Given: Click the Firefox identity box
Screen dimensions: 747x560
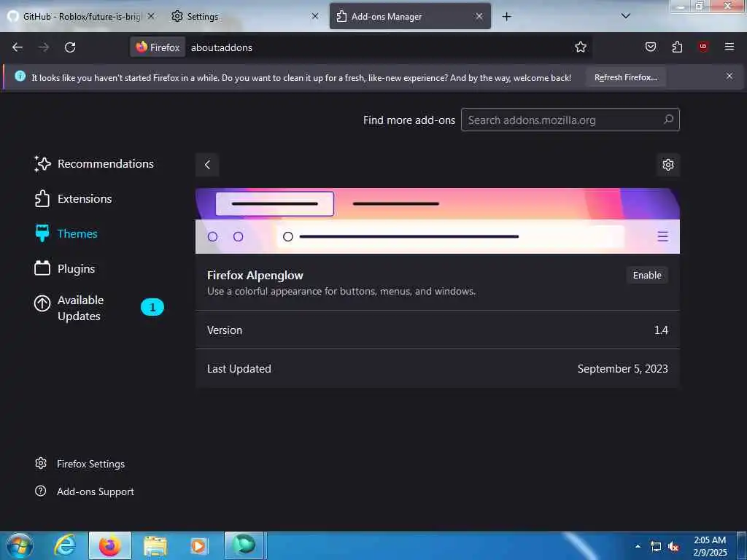Looking at the screenshot, I should (x=158, y=47).
